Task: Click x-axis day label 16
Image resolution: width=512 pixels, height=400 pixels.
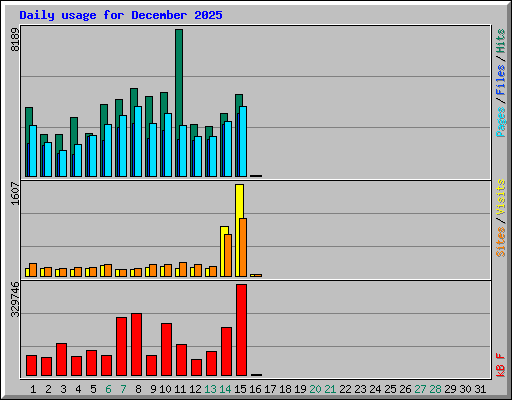Action: 255,389
